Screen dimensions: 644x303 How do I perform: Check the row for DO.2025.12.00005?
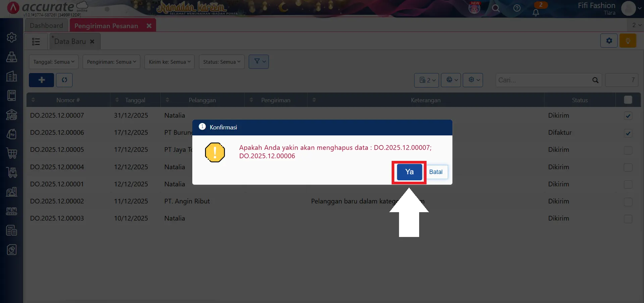pyautogui.click(x=628, y=150)
